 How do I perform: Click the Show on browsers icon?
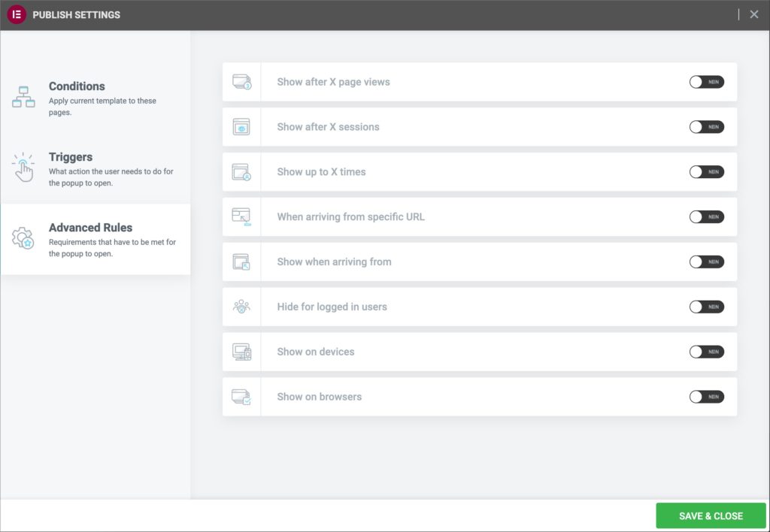(x=241, y=397)
